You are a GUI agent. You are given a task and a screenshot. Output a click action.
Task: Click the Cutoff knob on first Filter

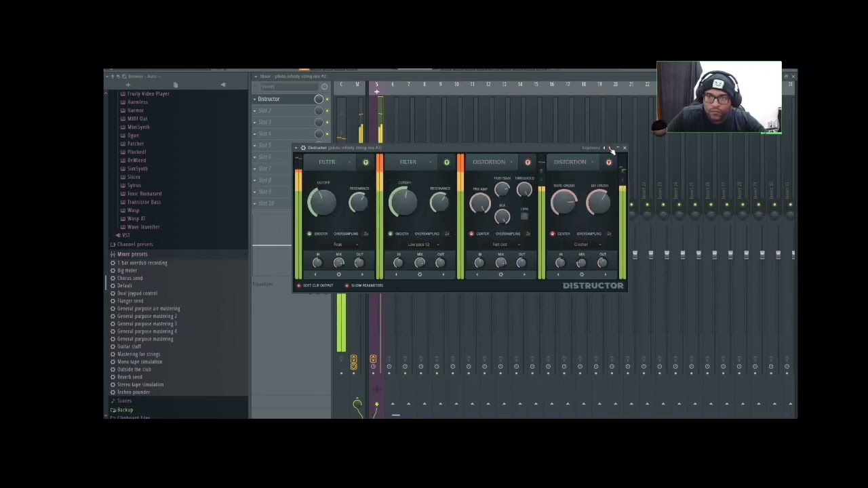(x=322, y=203)
